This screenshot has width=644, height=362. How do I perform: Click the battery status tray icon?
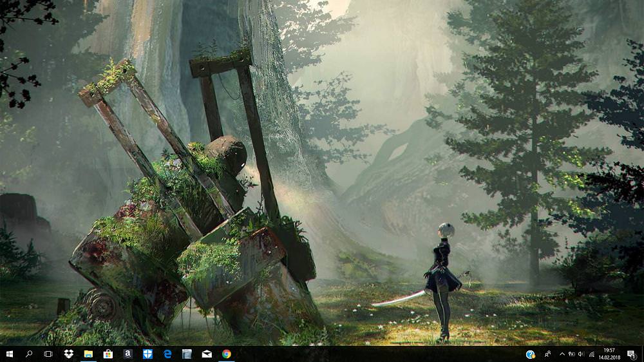[x=571, y=354]
